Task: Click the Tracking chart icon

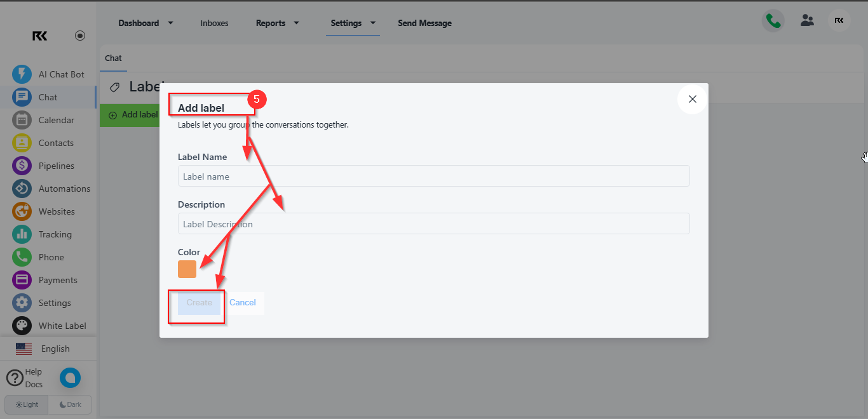Action: click(x=22, y=234)
